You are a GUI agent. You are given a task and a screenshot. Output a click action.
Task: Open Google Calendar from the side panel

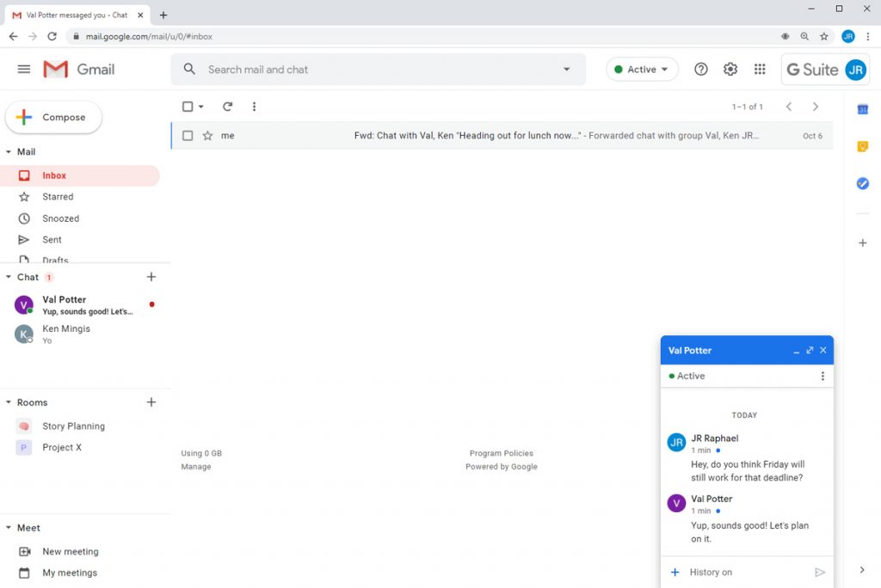pyautogui.click(x=863, y=110)
